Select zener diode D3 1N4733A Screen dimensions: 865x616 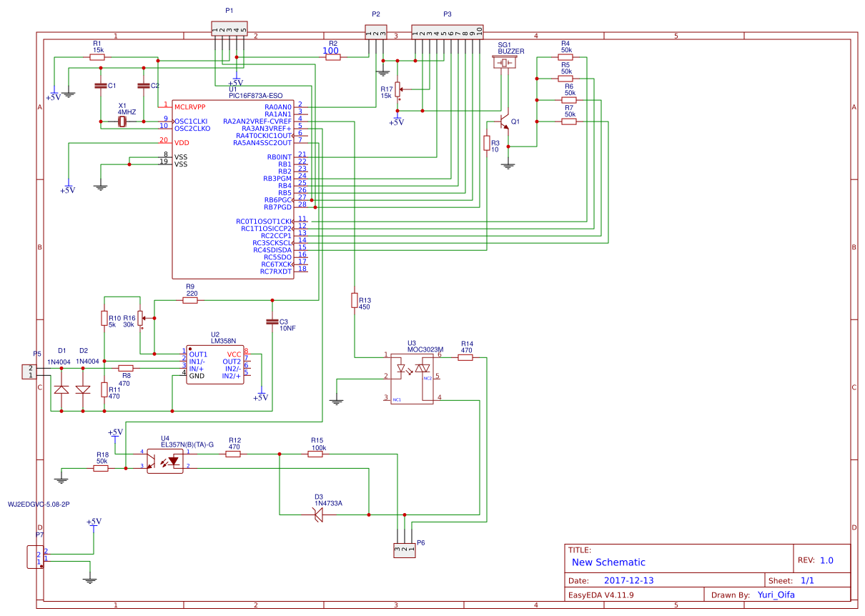(x=320, y=515)
